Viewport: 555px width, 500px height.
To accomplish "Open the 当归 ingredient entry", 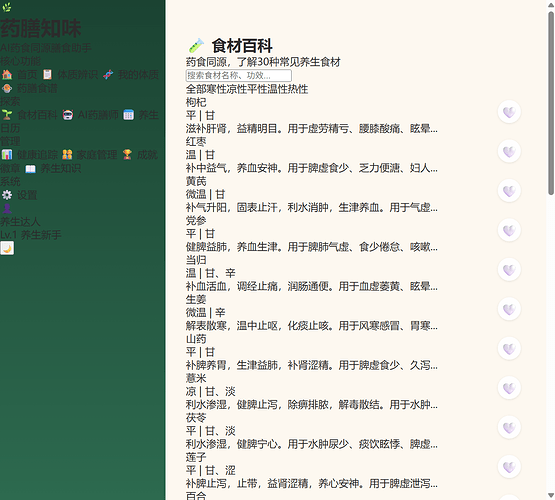I will click(x=196, y=260).
